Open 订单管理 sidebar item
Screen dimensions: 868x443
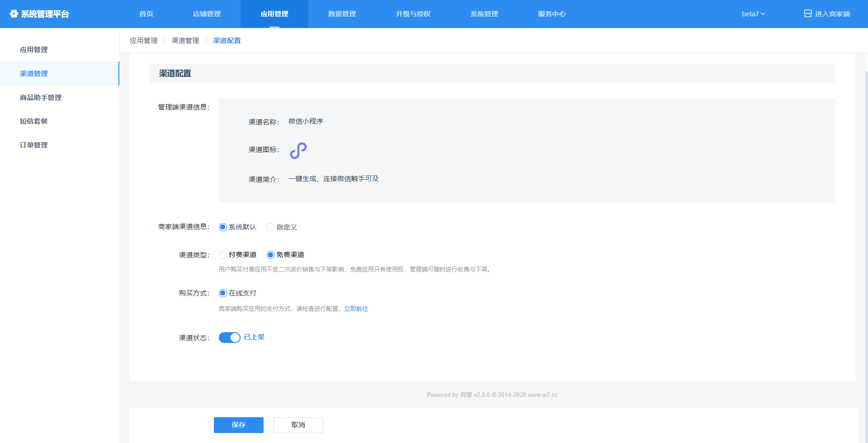click(x=60, y=145)
